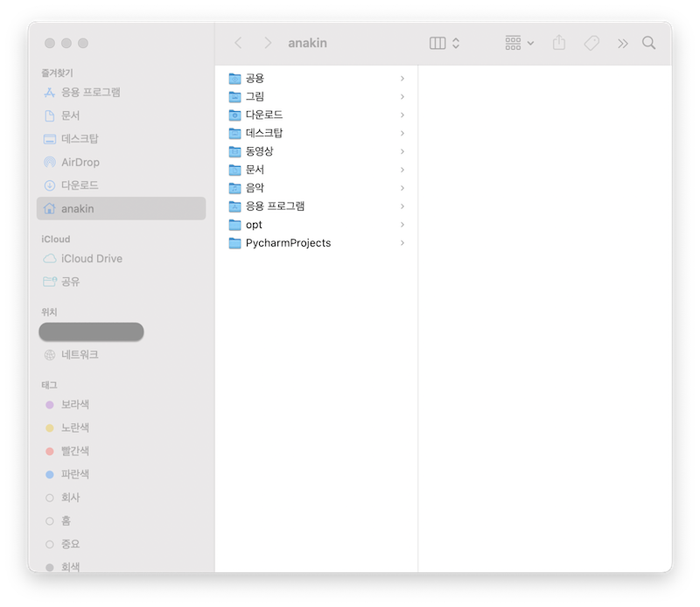Expand the 동영상 folder chevron
Viewport: 700px width, 607px height.
(402, 152)
